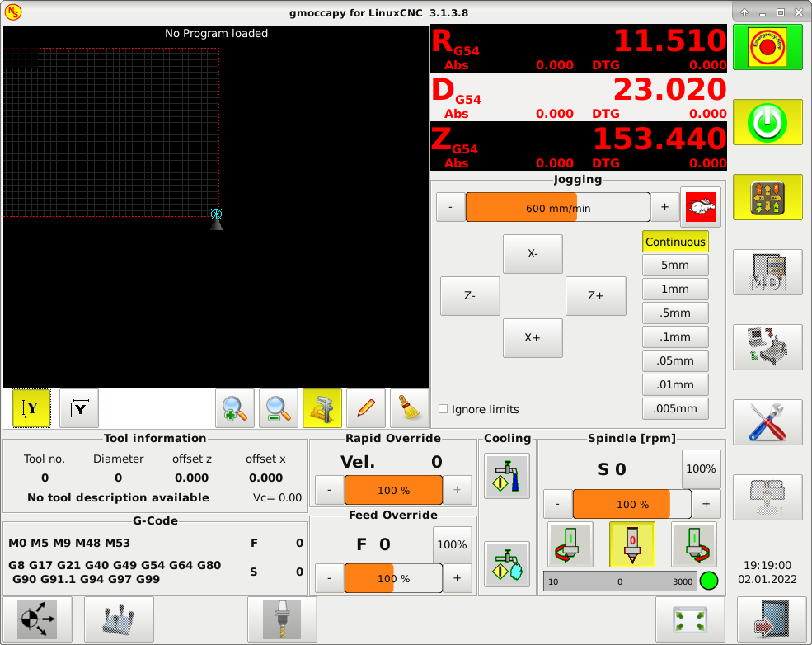Select .005mm jog increment
This screenshot has height=645, width=812.
[675, 409]
